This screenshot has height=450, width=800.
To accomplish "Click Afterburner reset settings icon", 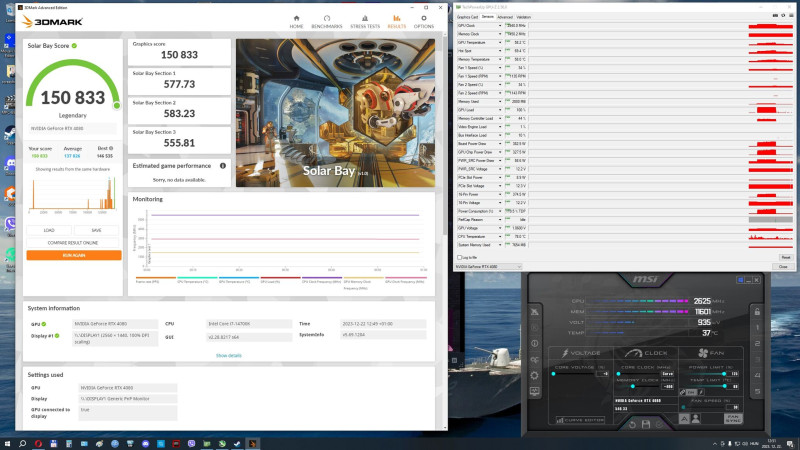I will [x=632, y=424].
